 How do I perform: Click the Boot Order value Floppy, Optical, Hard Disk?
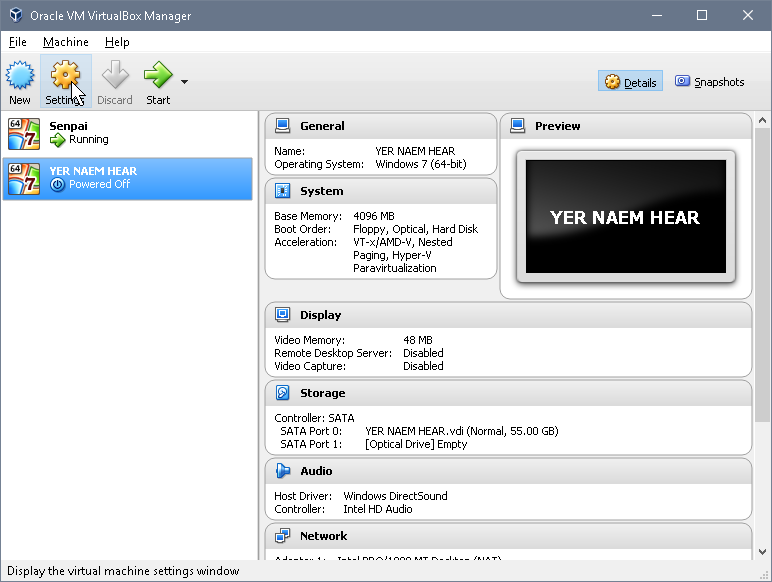(416, 229)
